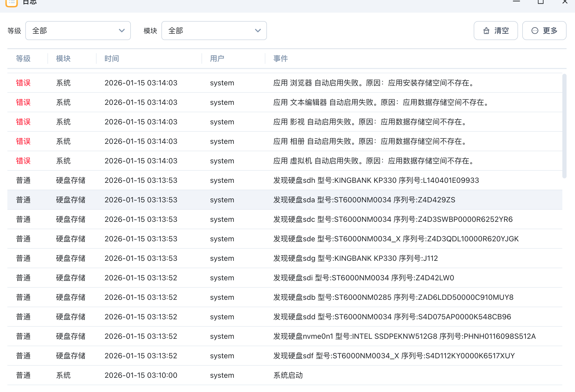575x392 pixels.
Task: Click chevron arrow of 等级 dropdown
Action: click(x=122, y=31)
